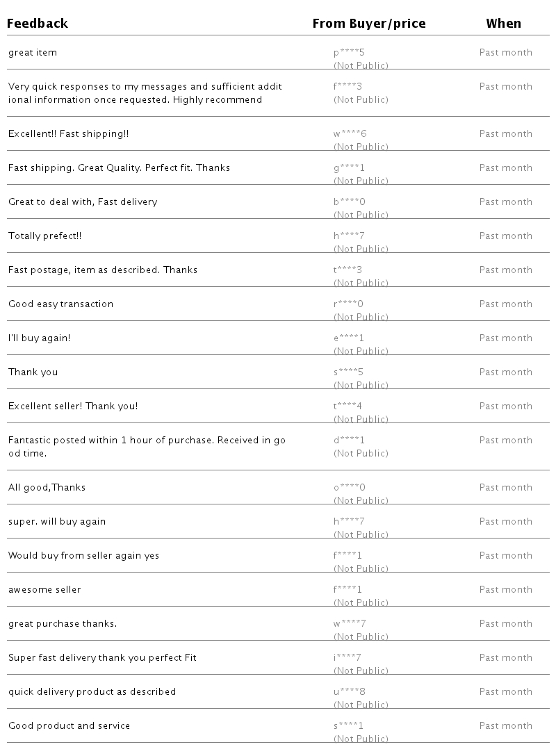The image size is (556, 756).
Task: Click buyer u****8 username
Action: 349,692
